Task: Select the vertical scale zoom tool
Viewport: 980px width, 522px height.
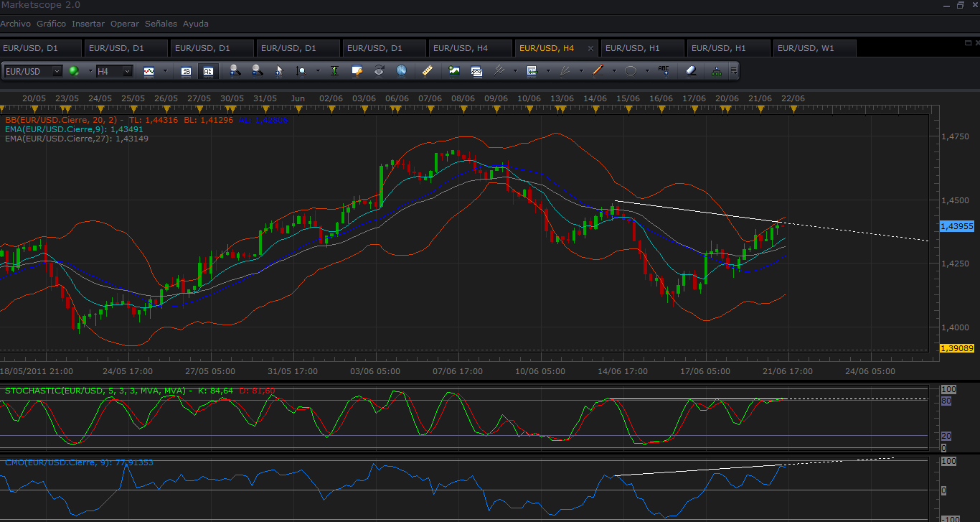Action: (301, 71)
